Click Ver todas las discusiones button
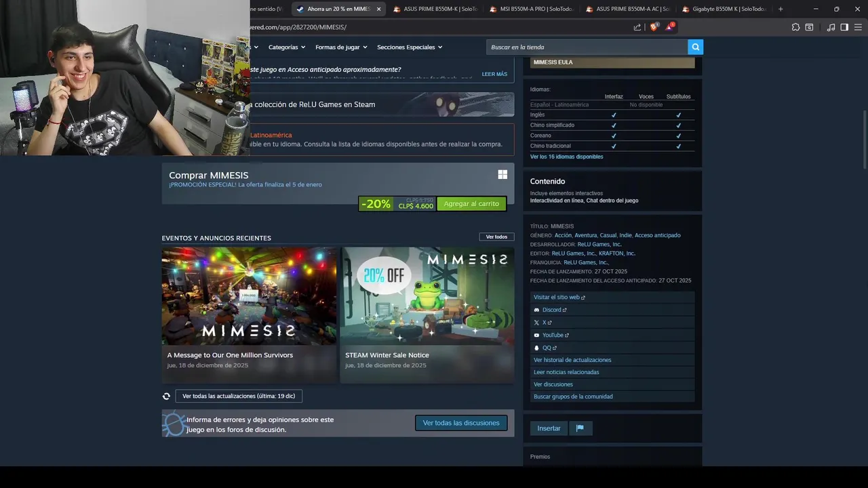Image resolution: width=868 pixels, height=488 pixels. (461, 423)
